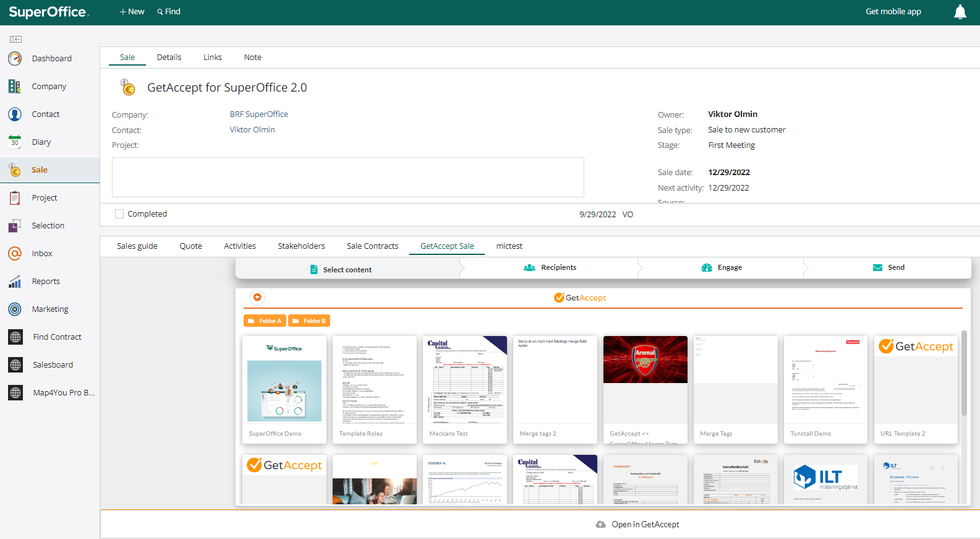The width and height of the screenshot is (980, 539).
Task: Expand Folder B
Action: point(309,321)
